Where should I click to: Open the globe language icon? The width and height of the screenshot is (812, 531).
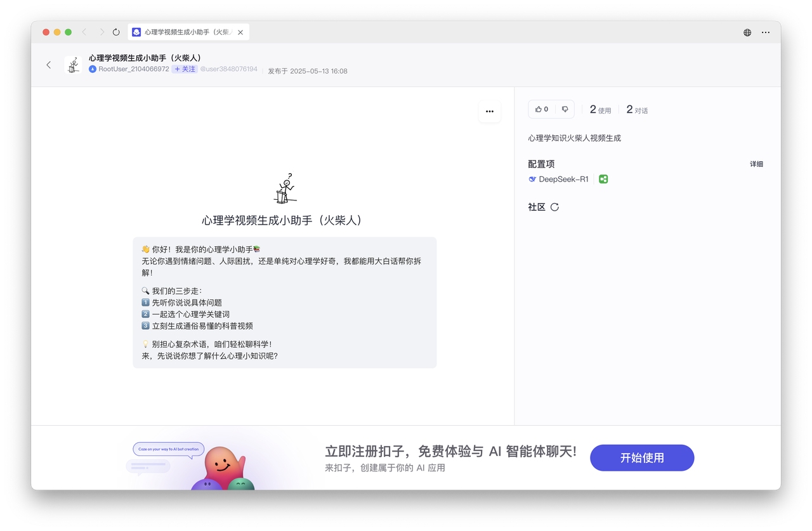point(747,32)
